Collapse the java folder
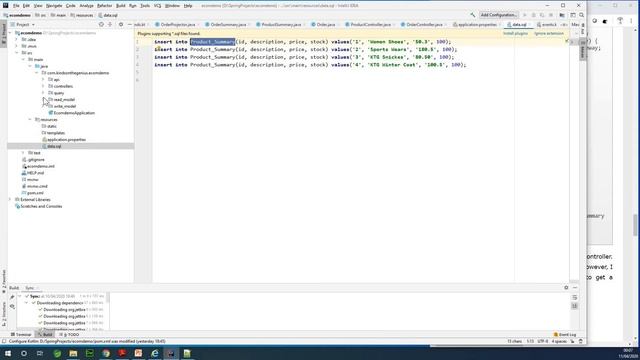The width and height of the screenshot is (640, 360). point(30,66)
